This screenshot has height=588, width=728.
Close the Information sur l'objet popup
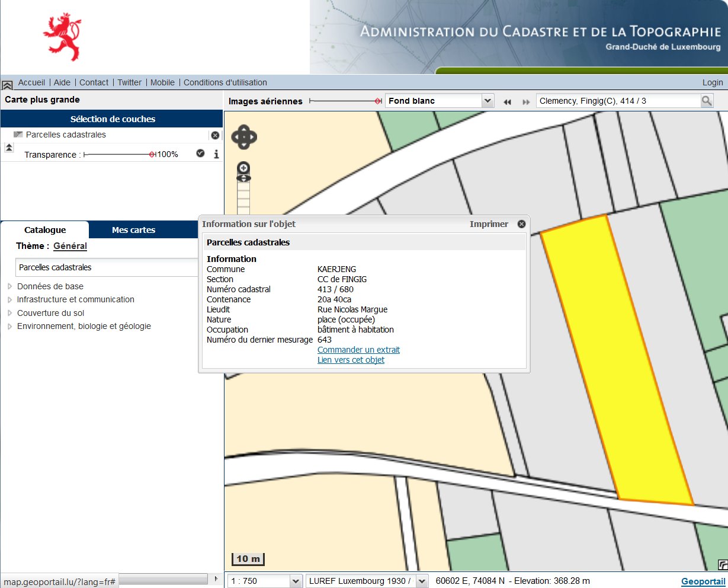coord(521,224)
